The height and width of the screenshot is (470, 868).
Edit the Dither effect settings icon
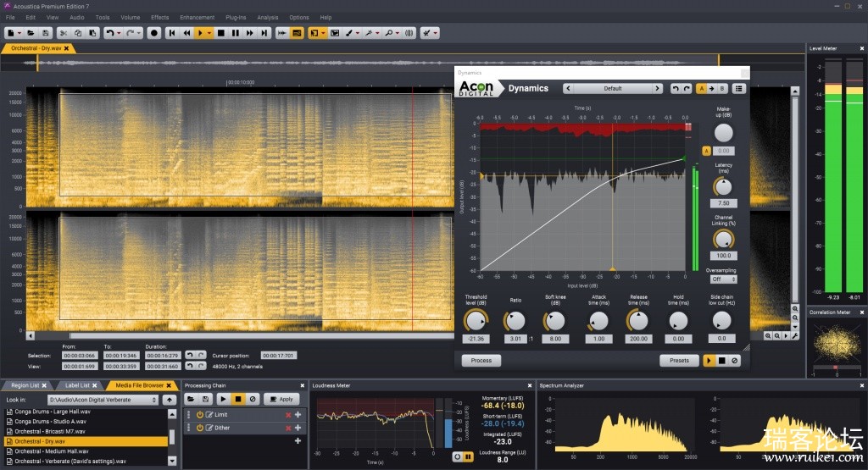pos(209,428)
